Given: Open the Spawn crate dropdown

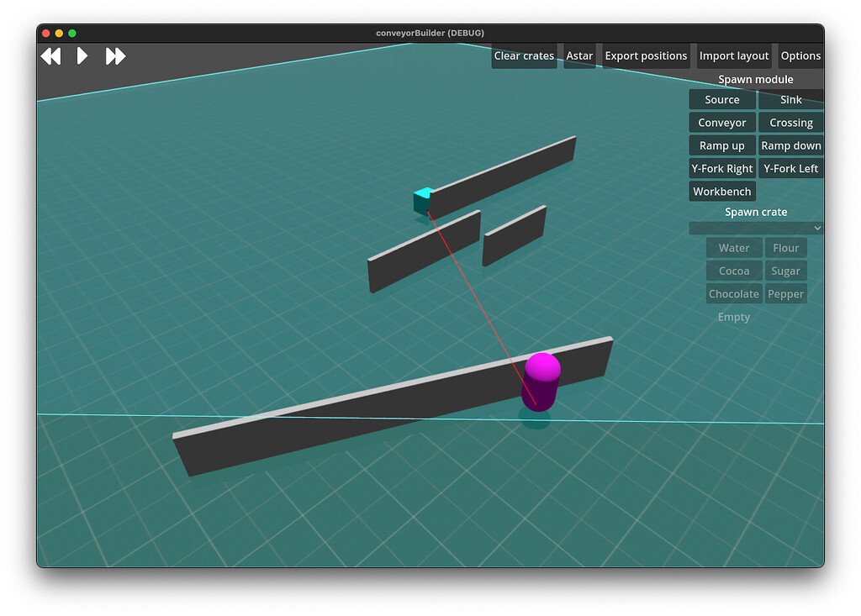Looking at the screenshot, I should tap(754, 227).
